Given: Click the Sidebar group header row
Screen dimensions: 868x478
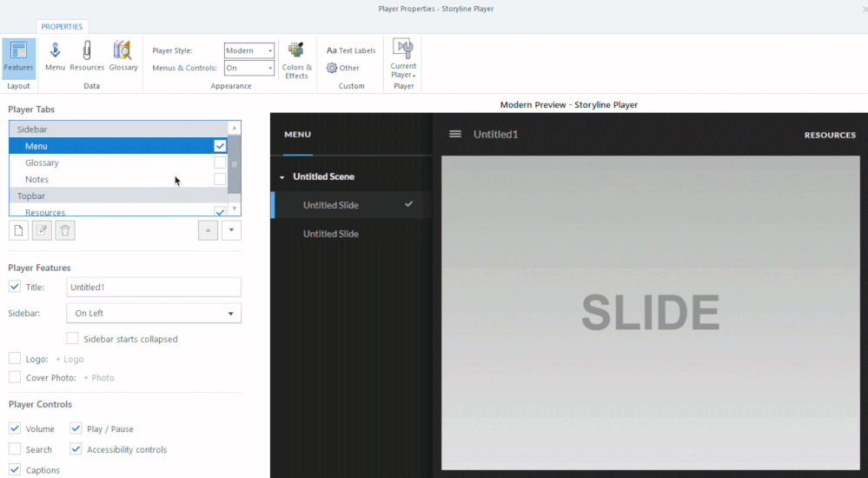Looking at the screenshot, I should 118,129.
